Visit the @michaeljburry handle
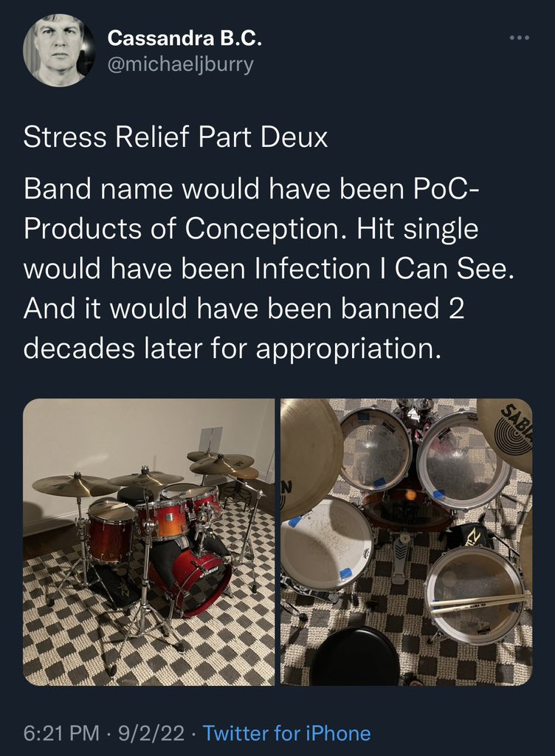Screen dimensions: 555x756 (180, 64)
